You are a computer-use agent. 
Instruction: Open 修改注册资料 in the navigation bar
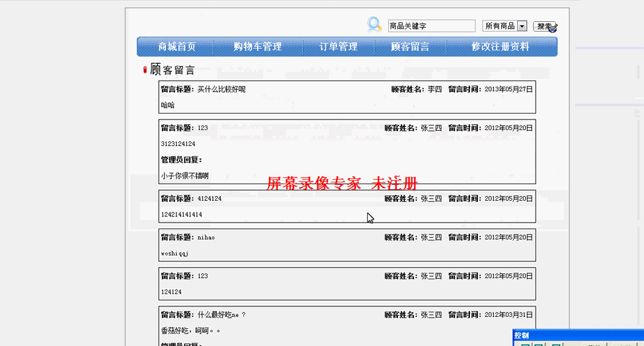click(x=501, y=47)
